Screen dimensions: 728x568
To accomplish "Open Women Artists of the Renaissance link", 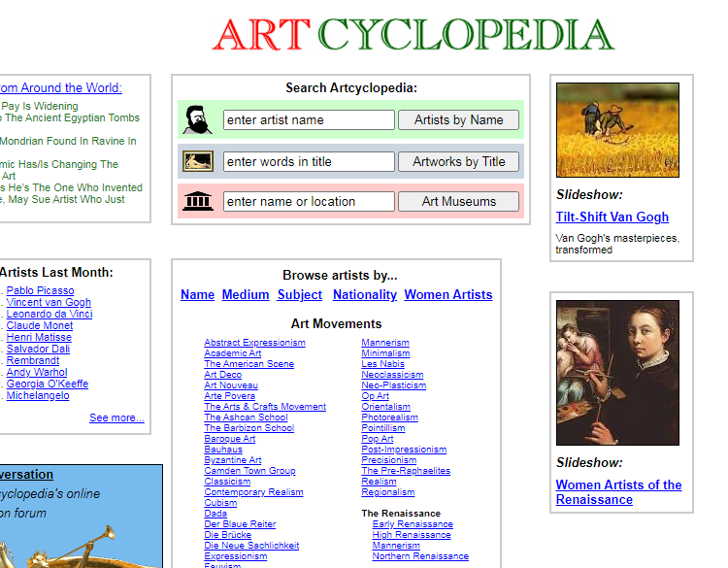I will 619,492.
